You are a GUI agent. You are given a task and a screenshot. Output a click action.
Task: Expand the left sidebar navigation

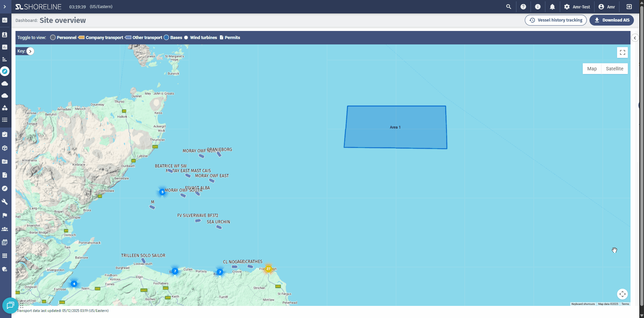[5, 7]
